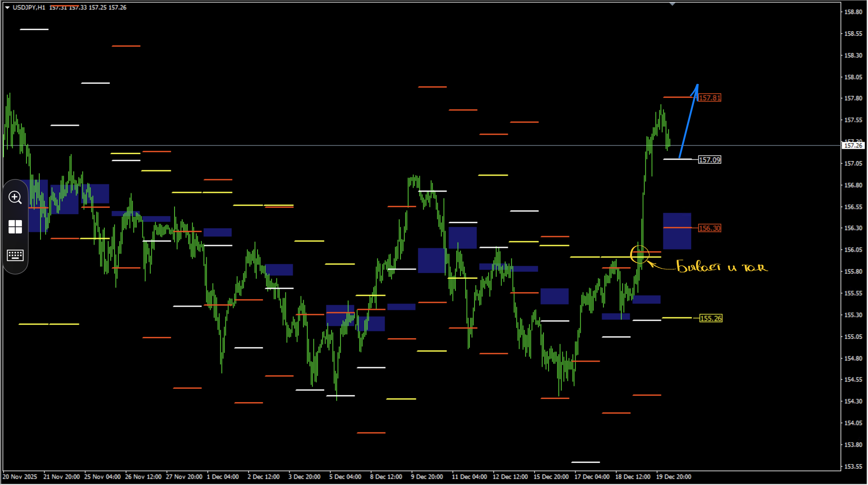Click the 154.30 value on price scale

click(x=853, y=401)
